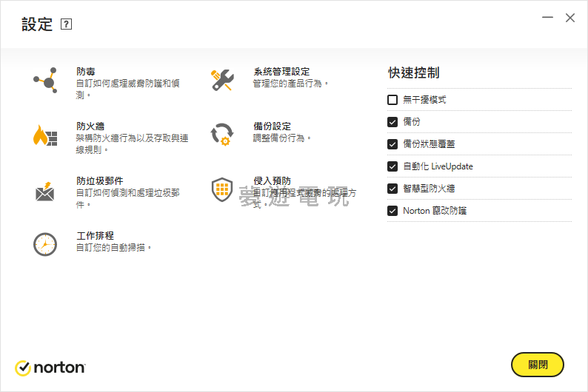
Task: Click description 自訂您的自動掃描
Action: click(x=113, y=248)
